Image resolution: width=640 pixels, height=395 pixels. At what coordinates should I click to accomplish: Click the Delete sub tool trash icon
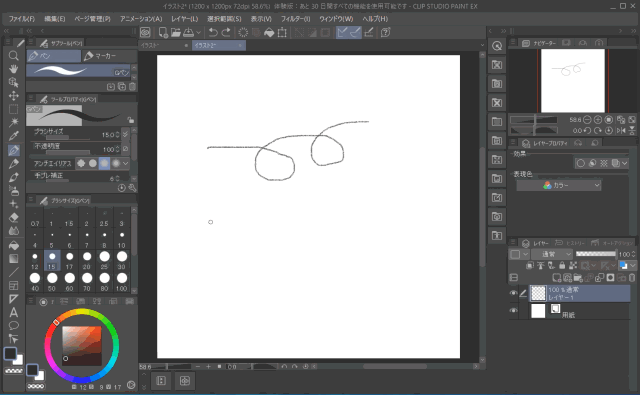coord(132,87)
